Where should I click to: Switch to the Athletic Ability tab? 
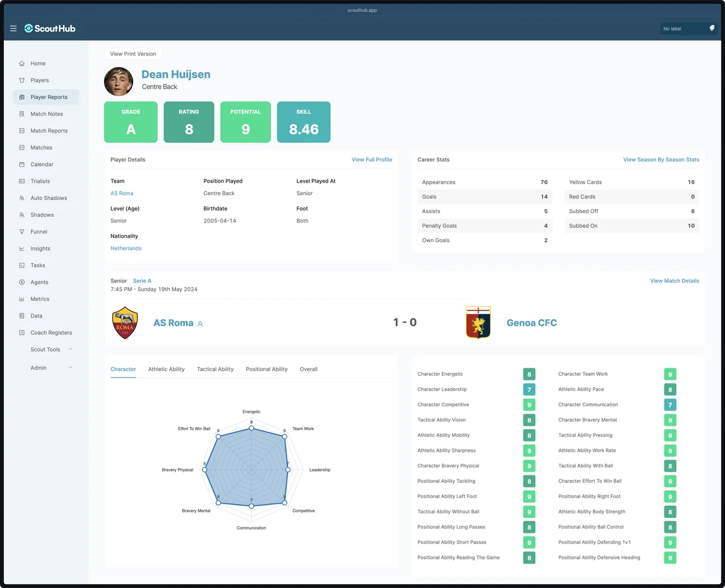[x=166, y=369]
